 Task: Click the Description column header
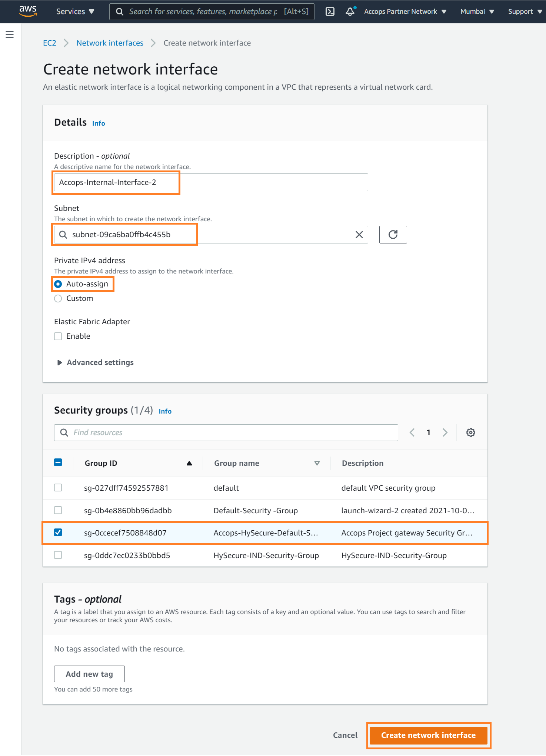363,463
